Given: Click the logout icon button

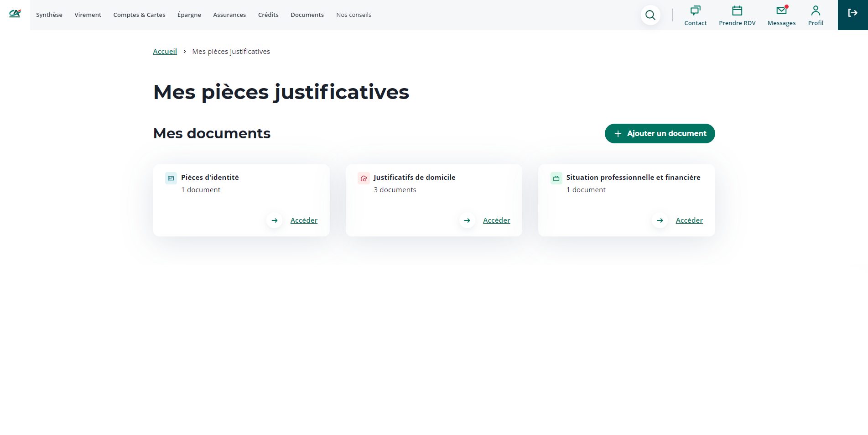Looking at the screenshot, I should click(852, 13).
